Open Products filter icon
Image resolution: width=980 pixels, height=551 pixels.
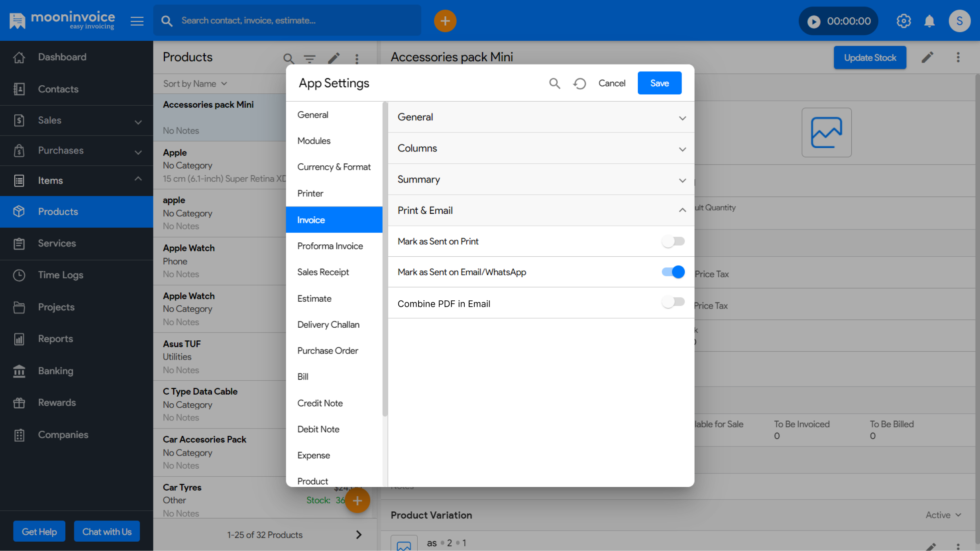[310, 59]
